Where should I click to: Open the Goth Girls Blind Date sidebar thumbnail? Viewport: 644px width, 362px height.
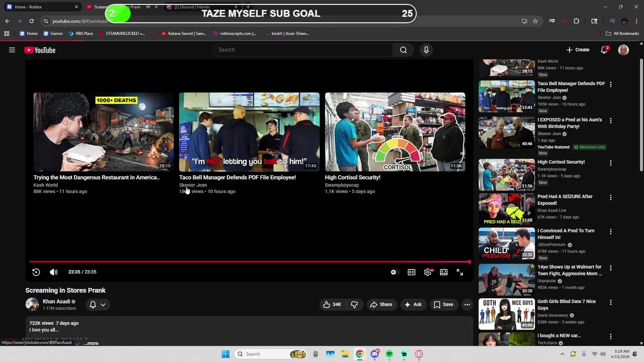point(507,314)
